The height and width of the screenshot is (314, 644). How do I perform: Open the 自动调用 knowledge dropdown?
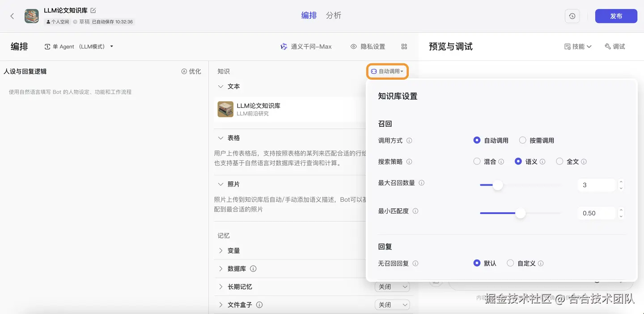(x=387, y=71)
